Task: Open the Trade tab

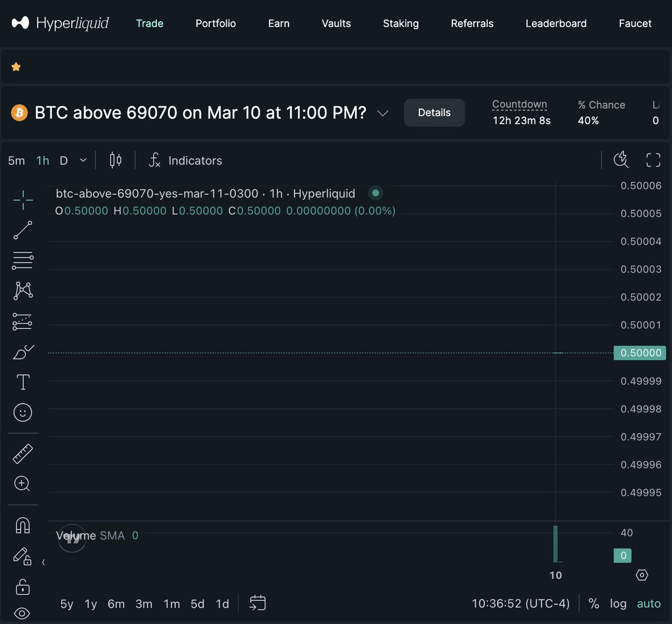Action: pos(150,24)
